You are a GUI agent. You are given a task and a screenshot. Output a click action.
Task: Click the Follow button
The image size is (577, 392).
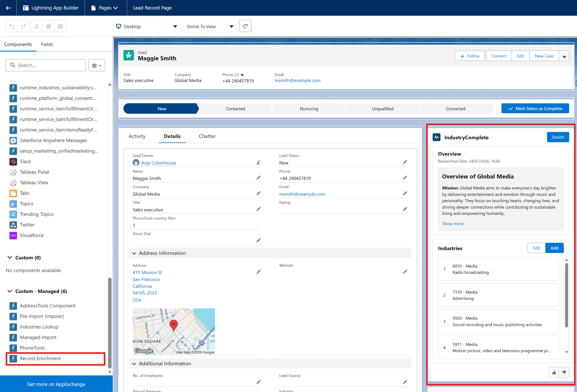pos(470,56)
